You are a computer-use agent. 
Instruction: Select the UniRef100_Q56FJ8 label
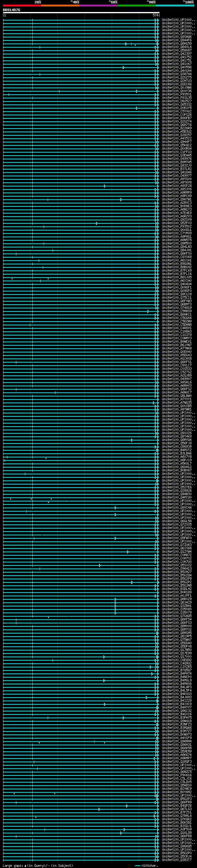pyautogui.click(x=177, y=443)
